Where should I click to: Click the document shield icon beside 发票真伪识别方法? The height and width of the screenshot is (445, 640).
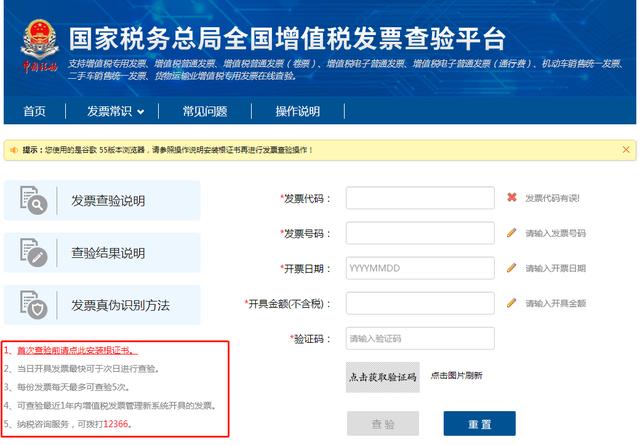coord(33,305)
